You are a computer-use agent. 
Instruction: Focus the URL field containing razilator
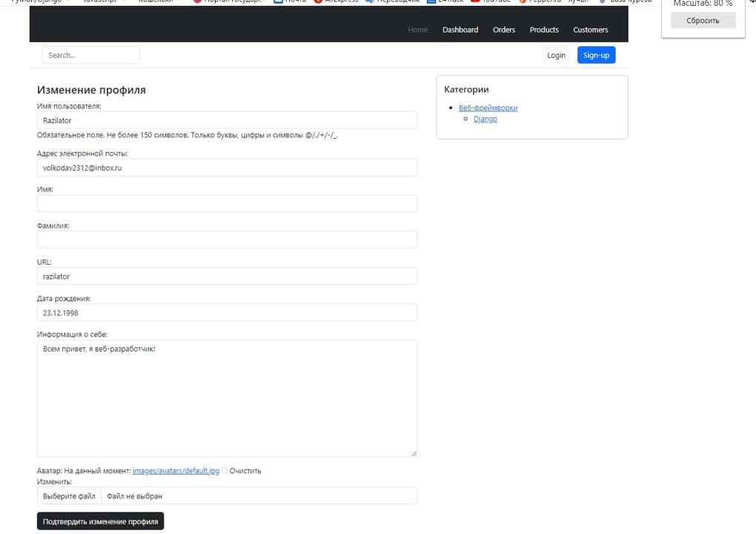pyautogui.click(x=227, y=276)
